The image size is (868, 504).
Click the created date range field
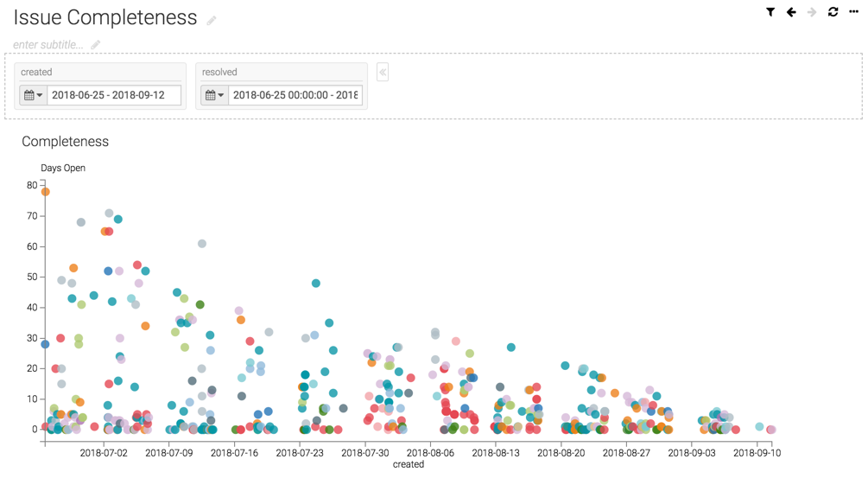click(114, 95)
